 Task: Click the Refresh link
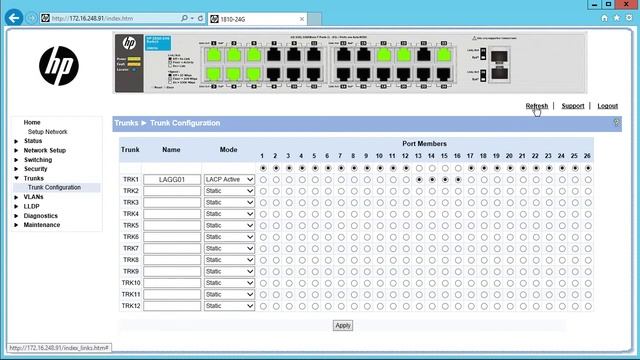[536, 106]
